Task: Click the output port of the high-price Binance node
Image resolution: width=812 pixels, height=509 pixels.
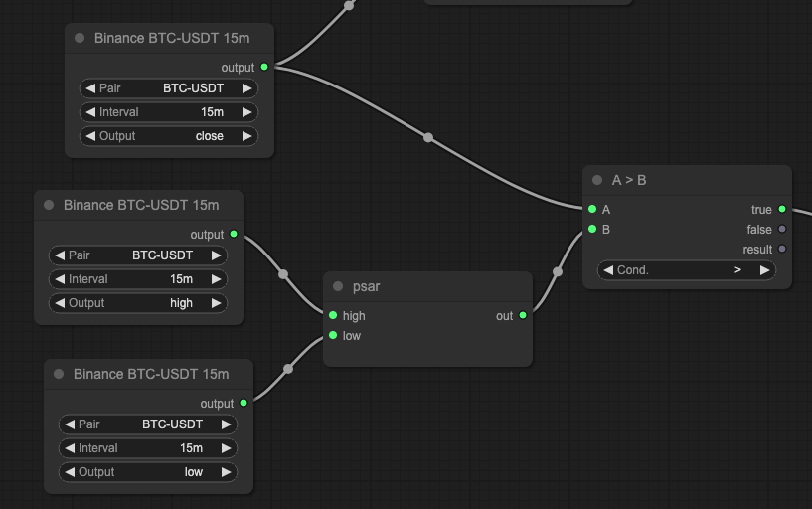Action: (234, 234)
